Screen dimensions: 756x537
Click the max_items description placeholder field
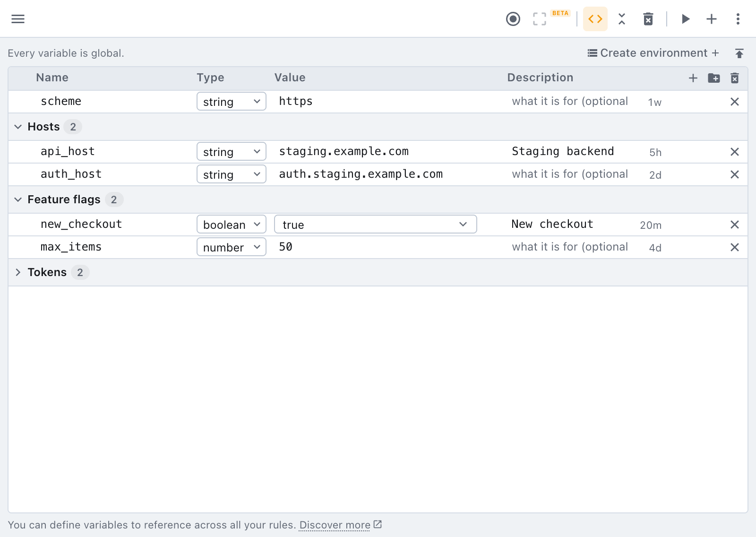569,247
